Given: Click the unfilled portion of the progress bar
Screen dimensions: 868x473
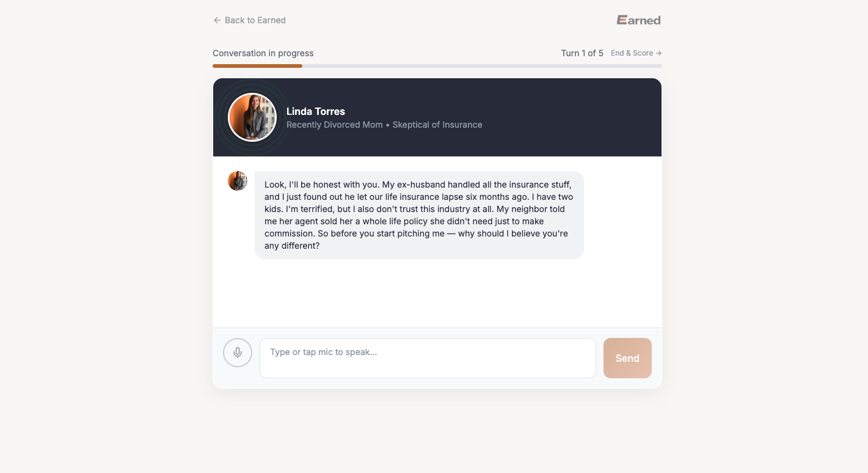Looking at the screenshot, I should pos(483,65).
